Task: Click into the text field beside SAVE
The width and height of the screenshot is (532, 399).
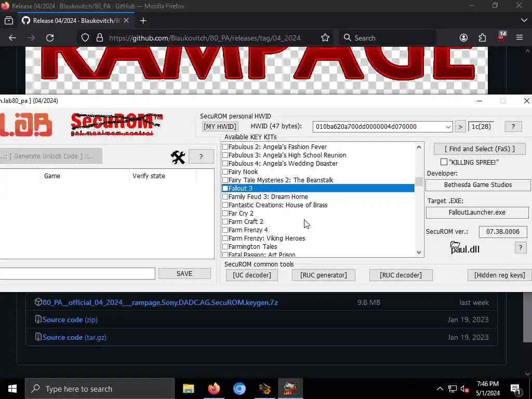Action: [77, 274]
